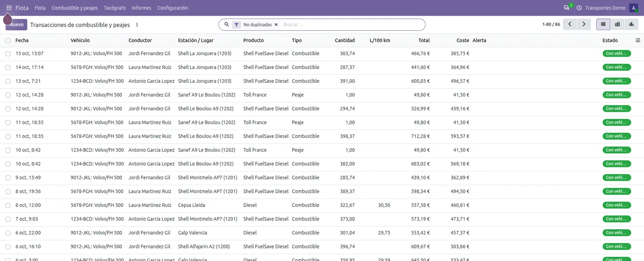Select the 15 oct, 13:07 row checkbox

point(8,54)
